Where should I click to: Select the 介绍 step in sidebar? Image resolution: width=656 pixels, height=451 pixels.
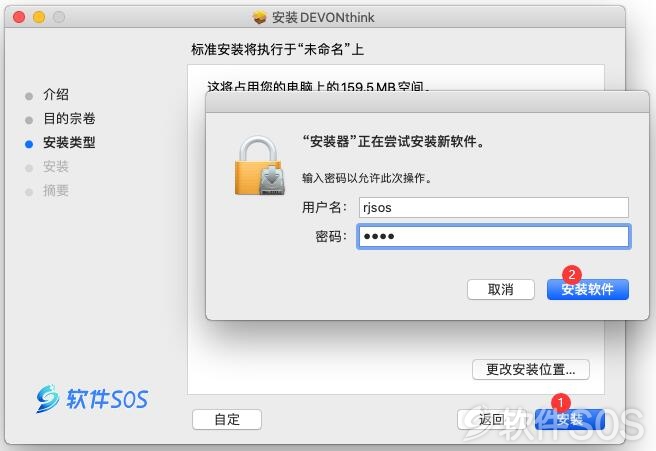[56, 95]
